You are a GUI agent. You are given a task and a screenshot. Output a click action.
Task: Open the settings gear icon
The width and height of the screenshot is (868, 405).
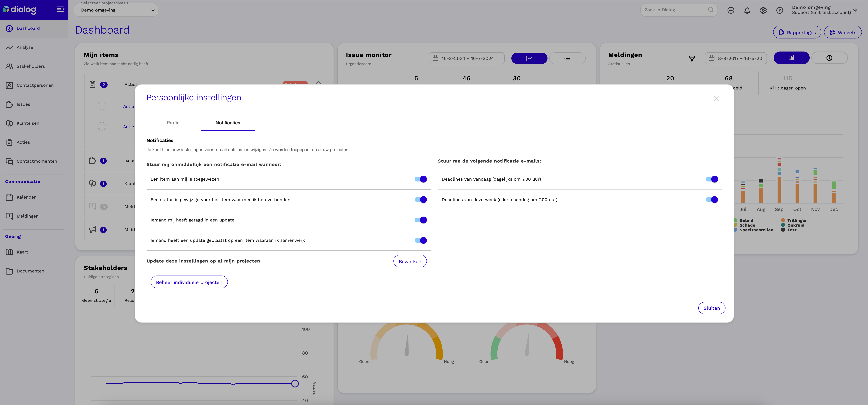tap(763, 10)
